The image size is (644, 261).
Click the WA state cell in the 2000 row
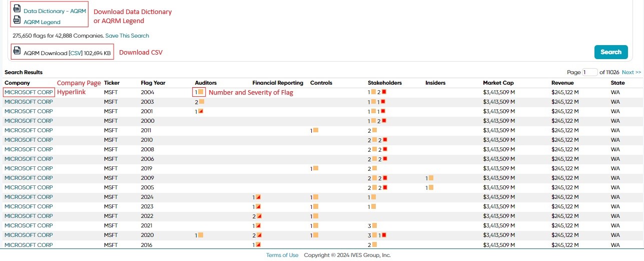[615, 121]
